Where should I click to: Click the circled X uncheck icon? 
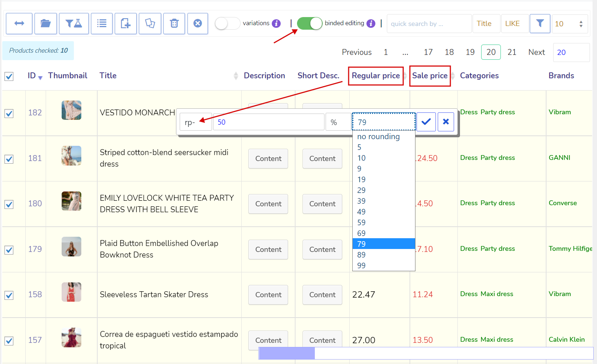pyautogui.click(x=198, y=24)
